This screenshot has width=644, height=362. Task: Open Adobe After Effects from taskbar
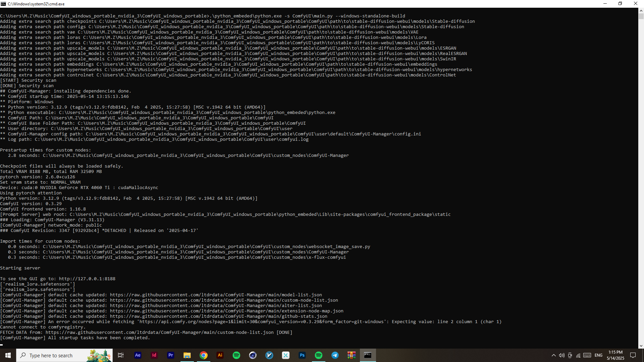pos(138,355)
